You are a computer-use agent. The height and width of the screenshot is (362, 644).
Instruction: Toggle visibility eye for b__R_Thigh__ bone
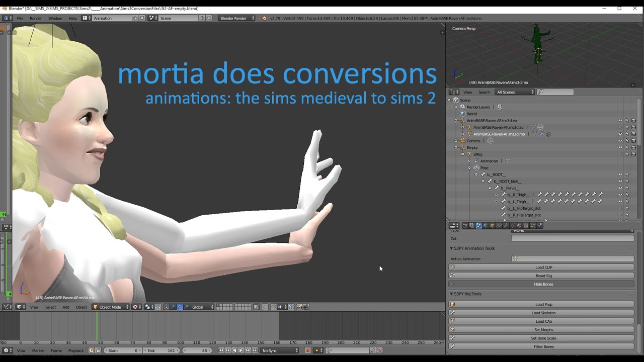[620, 195]
